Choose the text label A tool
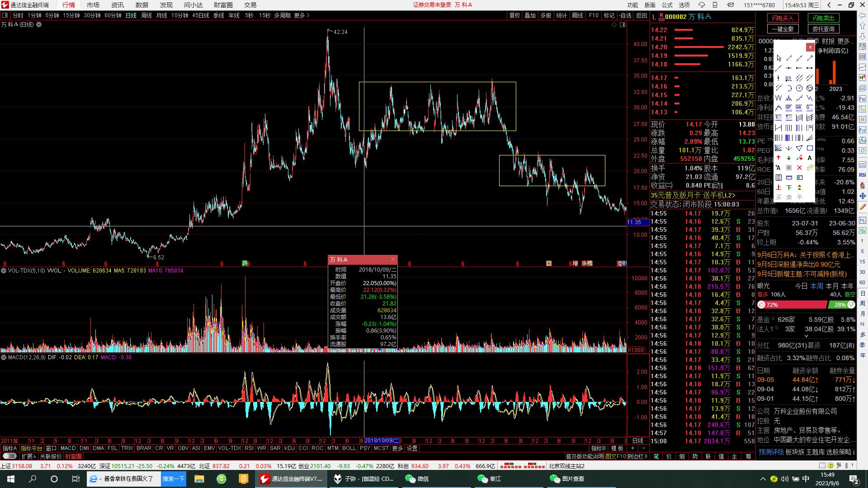The height and width of the screenshot is (488, 868). [810, 157]
